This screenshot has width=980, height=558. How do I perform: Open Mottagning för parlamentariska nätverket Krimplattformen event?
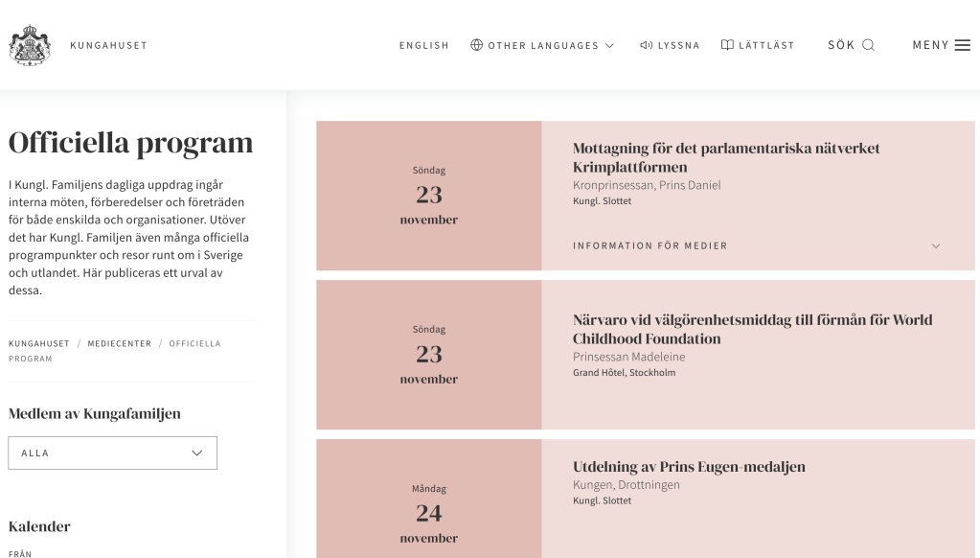[725, 157]
